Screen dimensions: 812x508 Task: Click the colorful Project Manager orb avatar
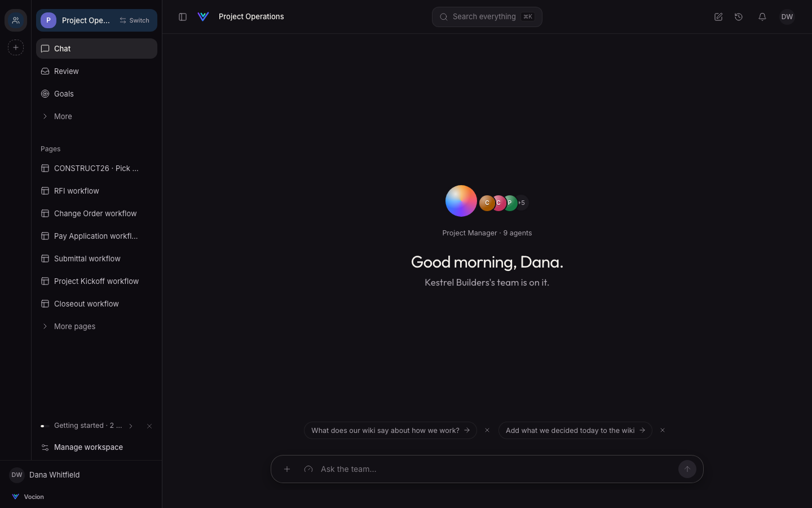click(461, 201)
